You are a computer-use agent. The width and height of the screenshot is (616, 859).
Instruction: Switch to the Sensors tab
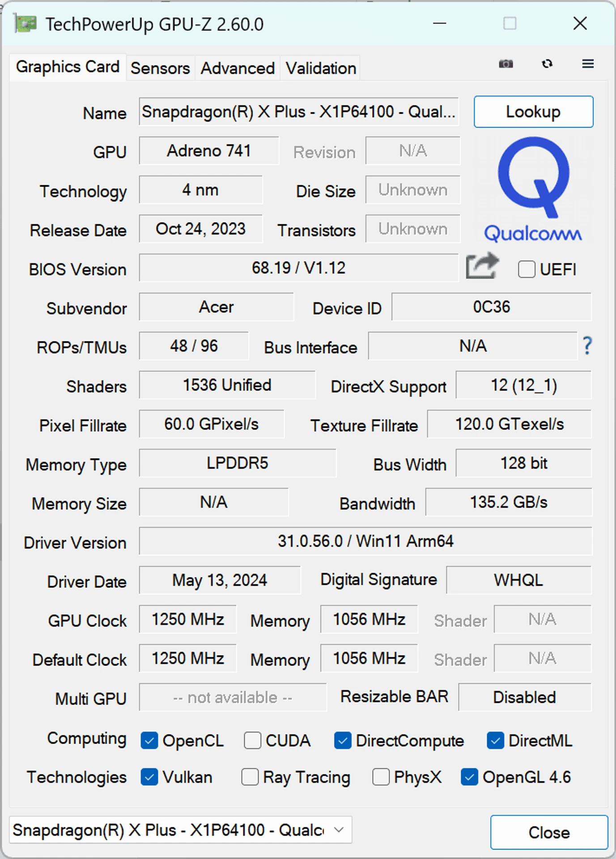coord(160,68)
